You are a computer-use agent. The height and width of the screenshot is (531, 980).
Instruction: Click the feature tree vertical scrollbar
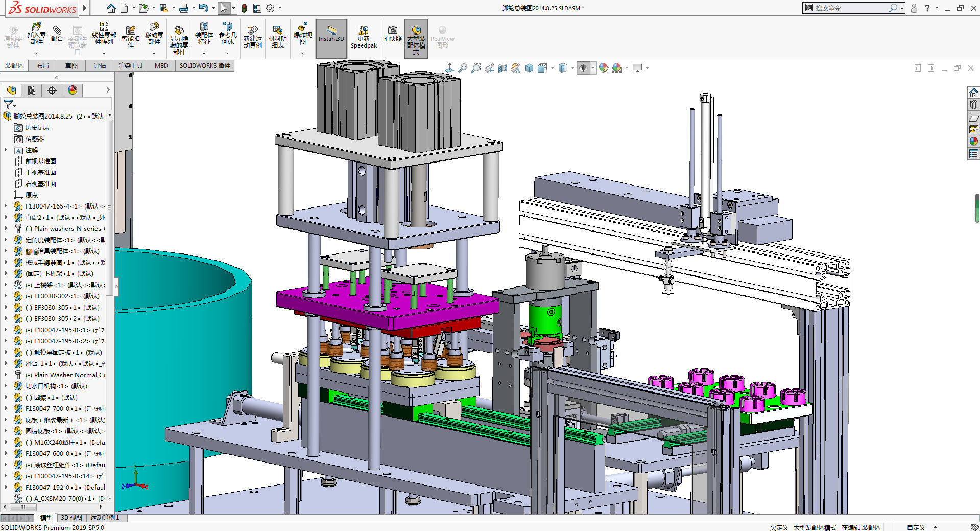(109, 207)
